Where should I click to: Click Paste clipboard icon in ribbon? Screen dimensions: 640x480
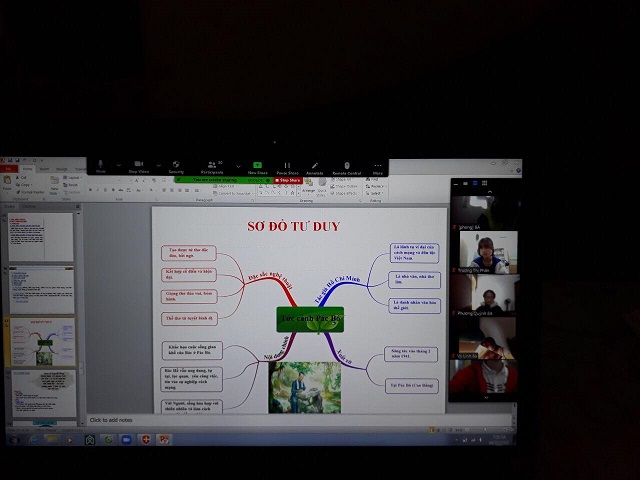pyautogui.click(x=7, y=180)
